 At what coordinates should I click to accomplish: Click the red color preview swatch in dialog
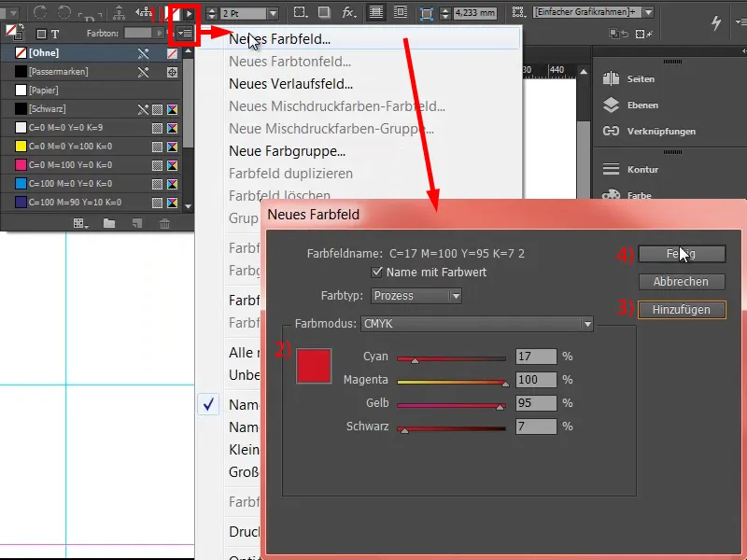pyautogui.click(x=314, y=366)
